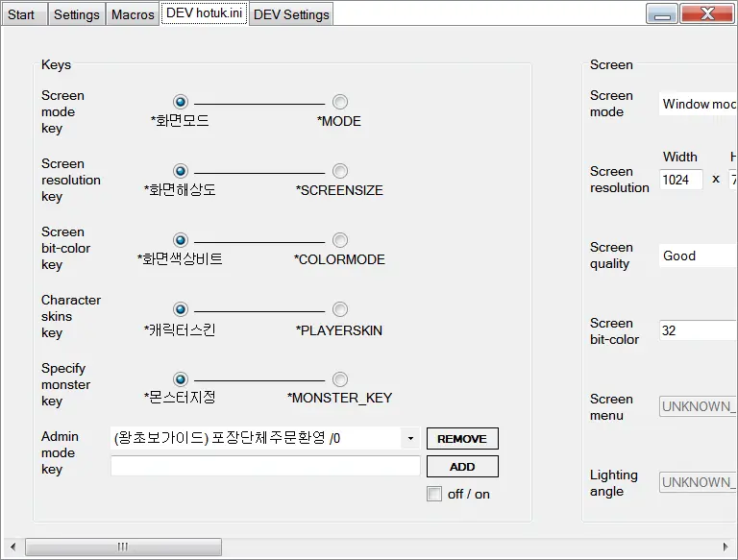Screen dimensions: 738x560
Task: Minimize the window
Action: click(x=662, y=13)
